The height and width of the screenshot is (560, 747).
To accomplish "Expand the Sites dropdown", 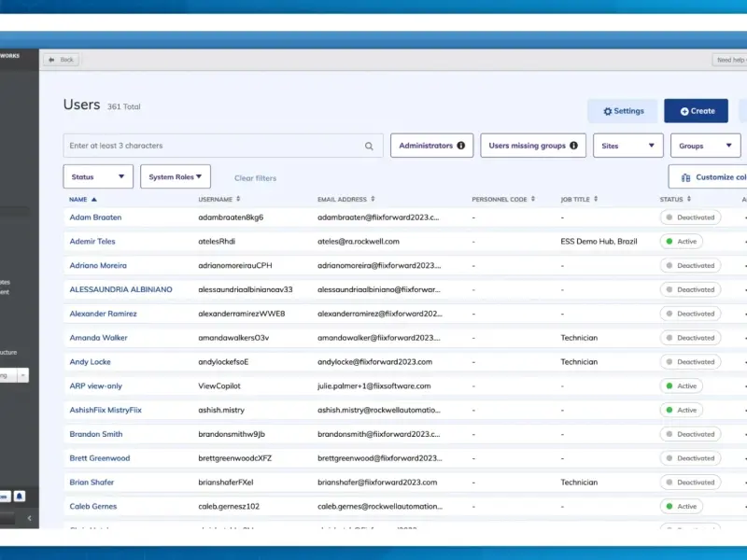I will (x=627, y=146).
